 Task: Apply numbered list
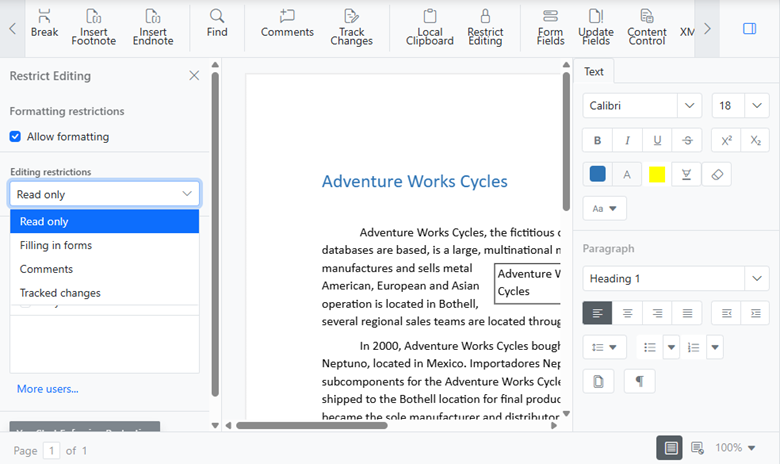(693, 347)
